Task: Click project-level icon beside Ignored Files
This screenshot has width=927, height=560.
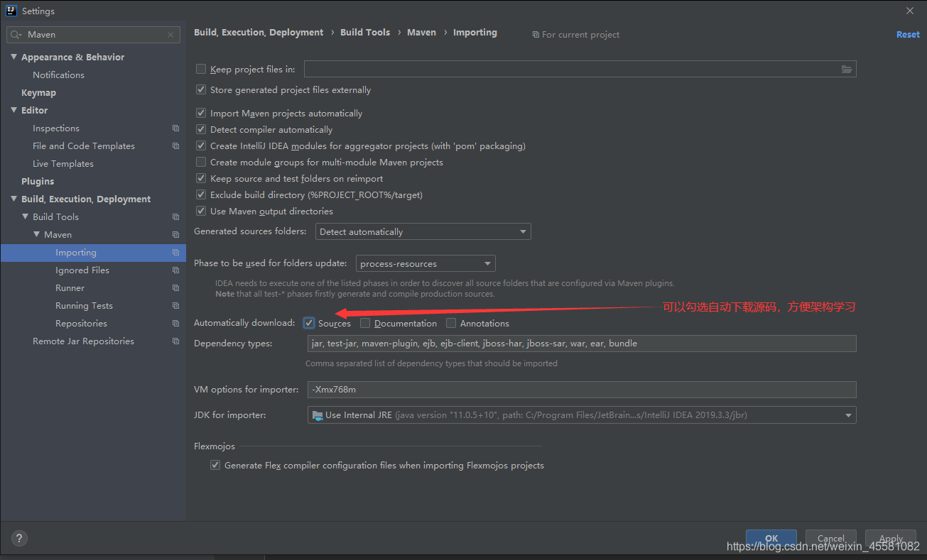Action: [175, 270]
